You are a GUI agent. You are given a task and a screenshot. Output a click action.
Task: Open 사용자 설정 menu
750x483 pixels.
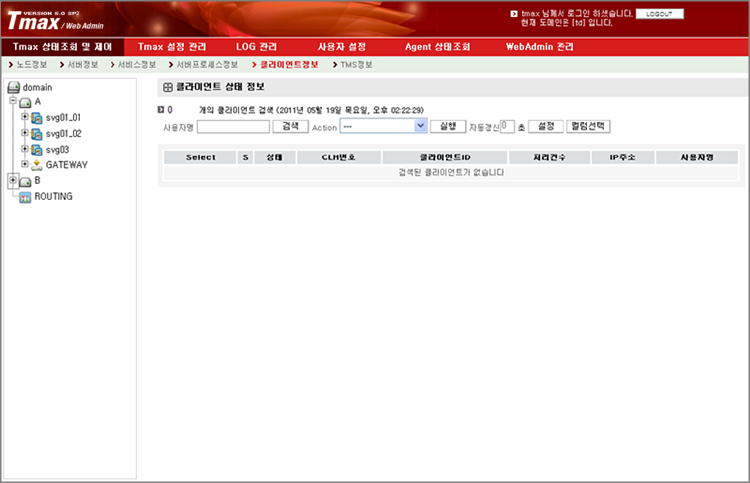point(342,47)
